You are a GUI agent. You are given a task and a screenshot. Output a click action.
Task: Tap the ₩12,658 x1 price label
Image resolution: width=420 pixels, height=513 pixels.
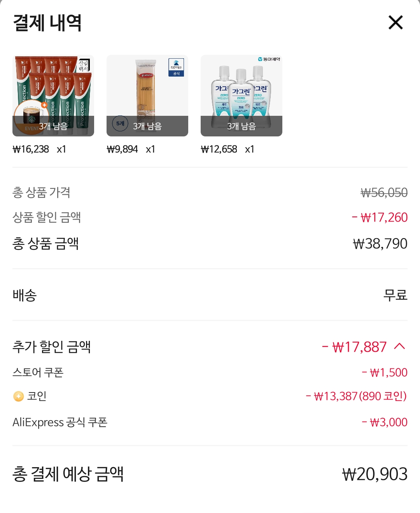[227, 149]
